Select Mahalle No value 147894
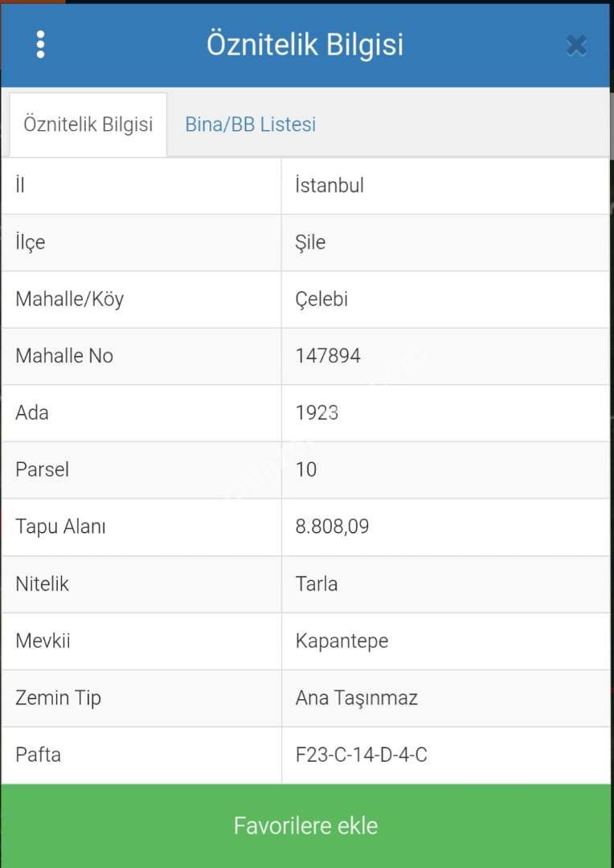This screenshot has width=614, height=868. 328,355
